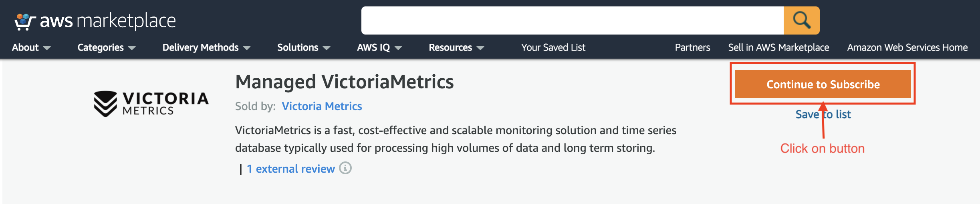The width and height of the screenshot is (980, 204).
Task: Open the Victoria Metrics seller link
Action: [322, 106]
